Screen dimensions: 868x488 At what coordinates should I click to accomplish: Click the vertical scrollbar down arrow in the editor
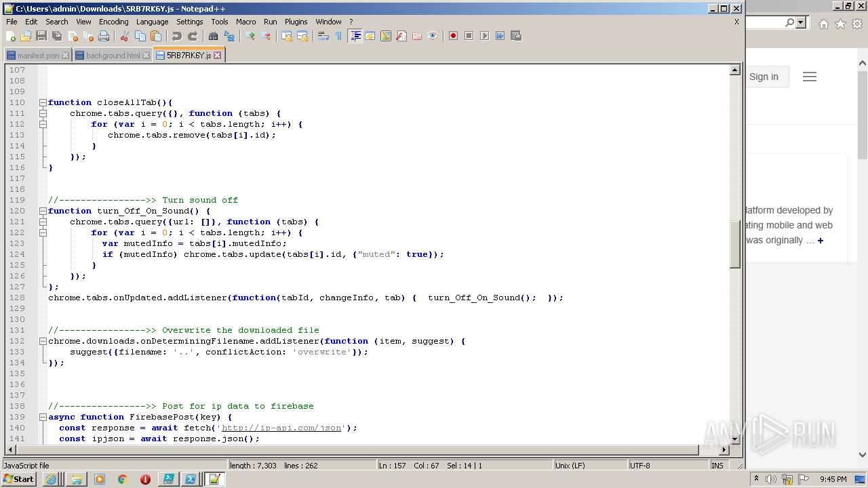[x=735, y=439]
